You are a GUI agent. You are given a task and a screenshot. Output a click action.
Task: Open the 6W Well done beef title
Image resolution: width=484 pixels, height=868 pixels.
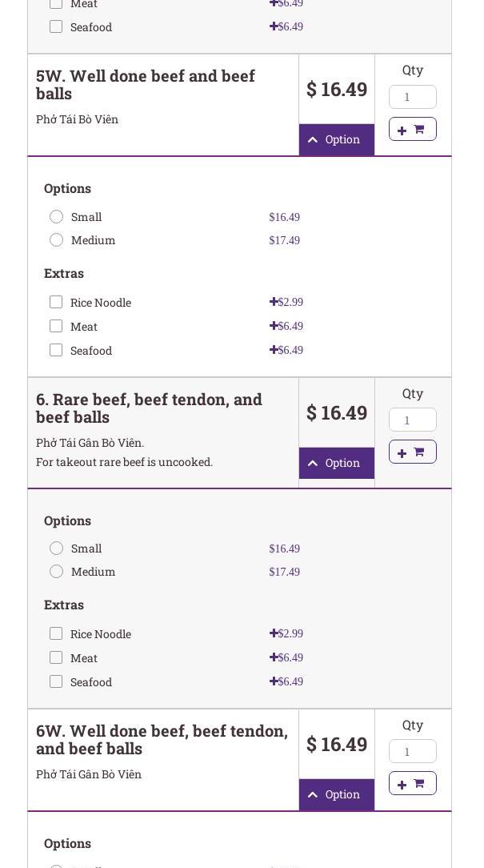[x=162, y=740]
